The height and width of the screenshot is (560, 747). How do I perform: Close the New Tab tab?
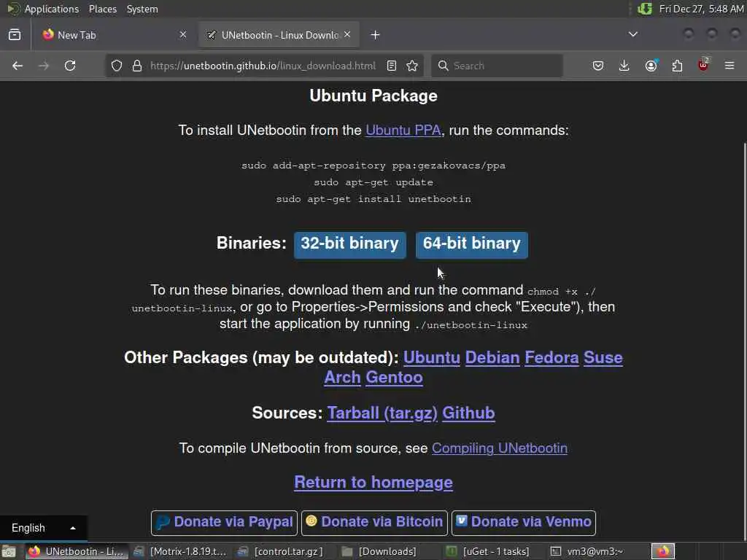pos(183,34)
